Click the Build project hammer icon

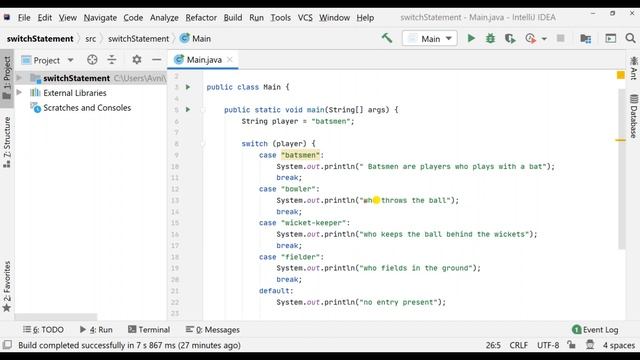tap(387, 38)
